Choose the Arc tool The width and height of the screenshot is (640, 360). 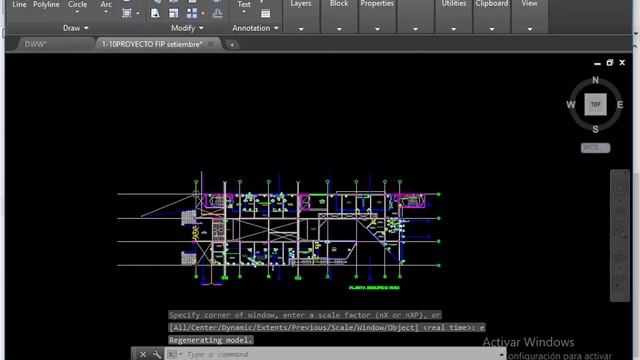pos(106,4)
